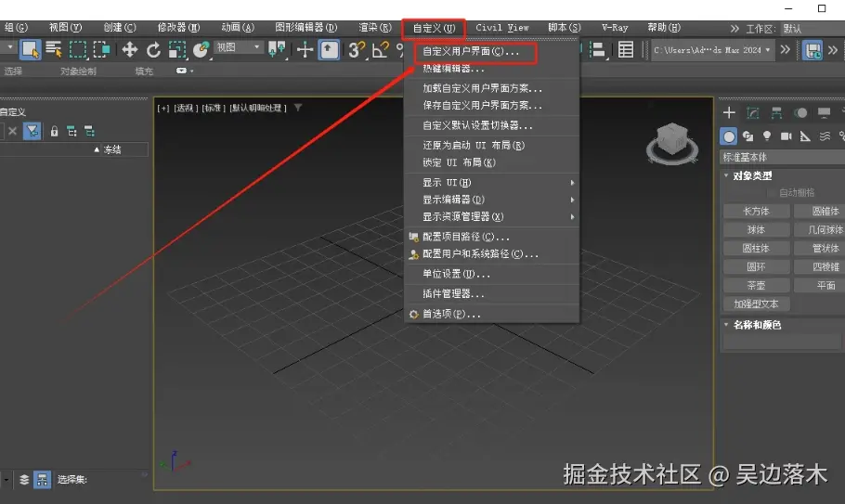Open the 视图 reference coordinate dropdown
Screen dimensions: 845x504
(238, 48)
